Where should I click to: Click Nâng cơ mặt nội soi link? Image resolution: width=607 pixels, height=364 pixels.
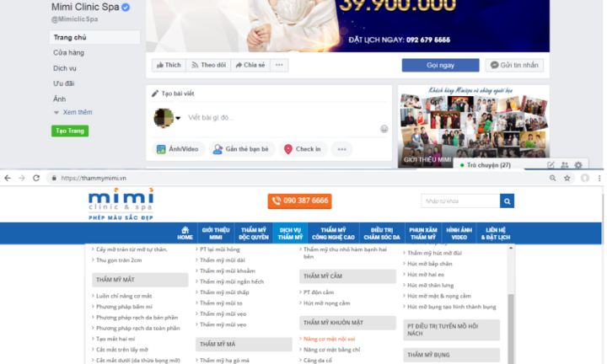coord(329,339)
